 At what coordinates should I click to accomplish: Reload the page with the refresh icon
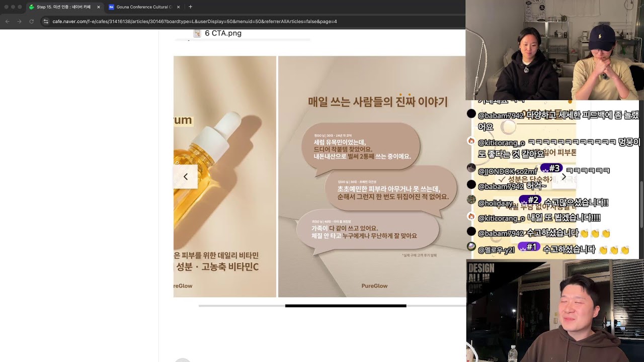(31, 22)
